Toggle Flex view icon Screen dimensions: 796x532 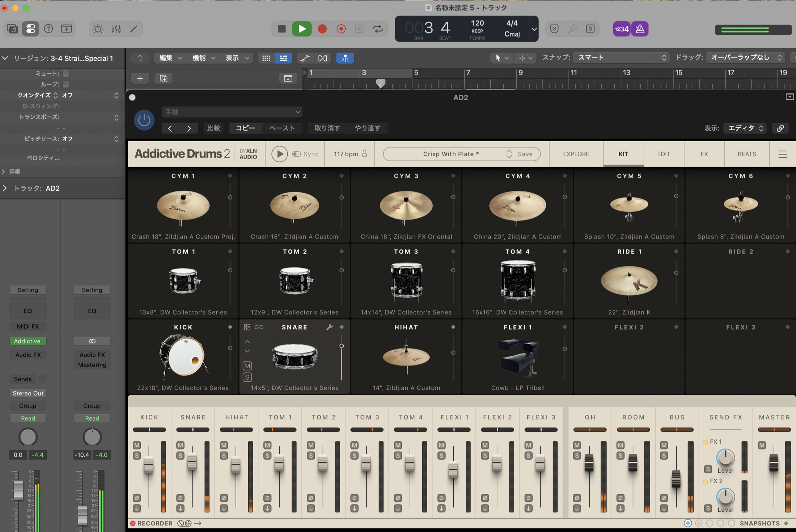coord(322,58)
